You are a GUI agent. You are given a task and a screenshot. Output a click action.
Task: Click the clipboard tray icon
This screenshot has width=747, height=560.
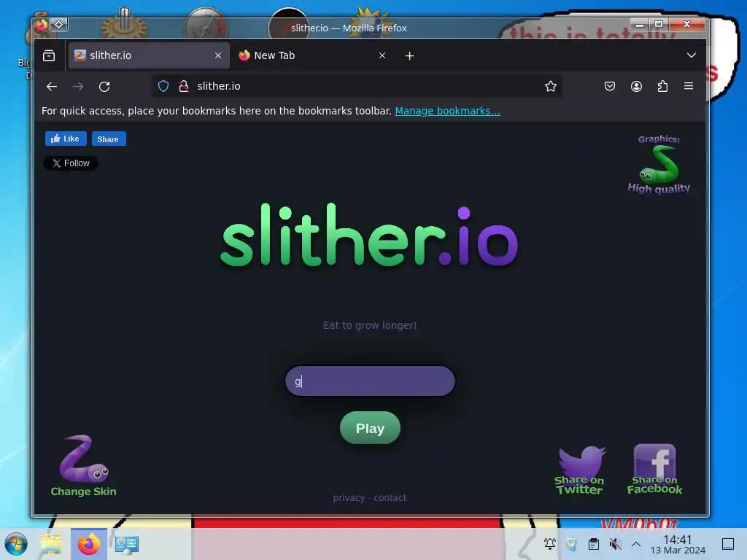(594, 543)
